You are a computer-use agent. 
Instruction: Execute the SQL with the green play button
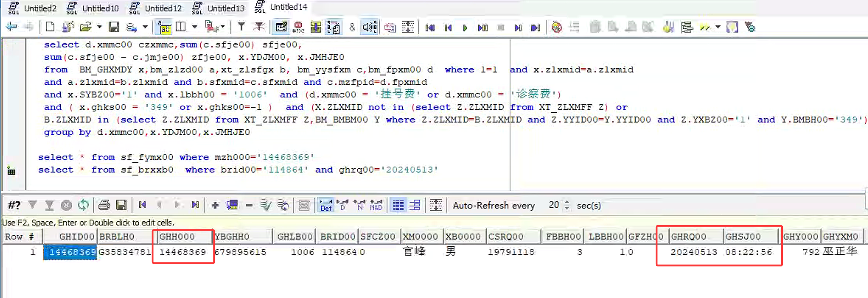click(465, 28)
